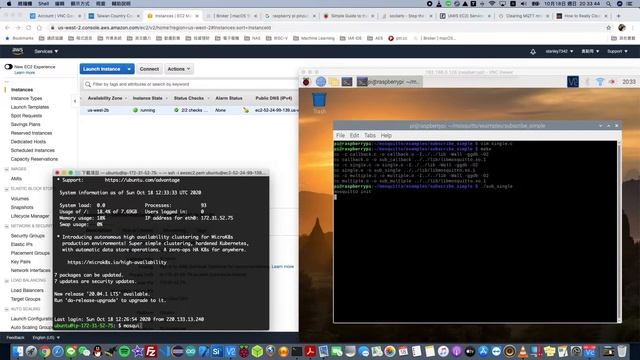Image resolution: width=640 pixels, height=360 pixels.
Task: Open Key Pairs in the sidebar
Action: [20, 262]
